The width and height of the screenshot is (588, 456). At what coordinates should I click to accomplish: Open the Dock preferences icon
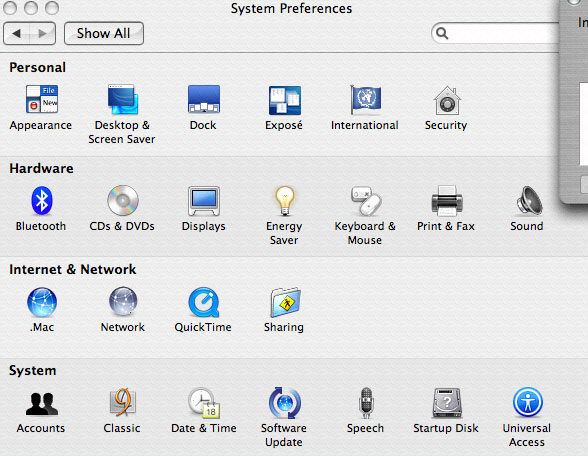tap(204, 99)
